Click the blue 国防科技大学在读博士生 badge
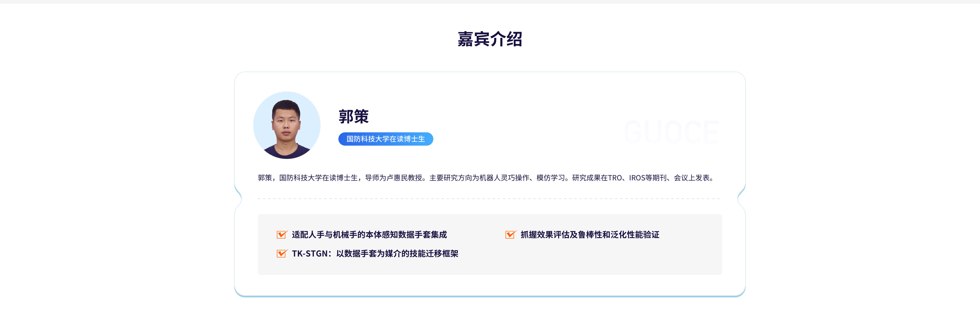 coord(385,139)
